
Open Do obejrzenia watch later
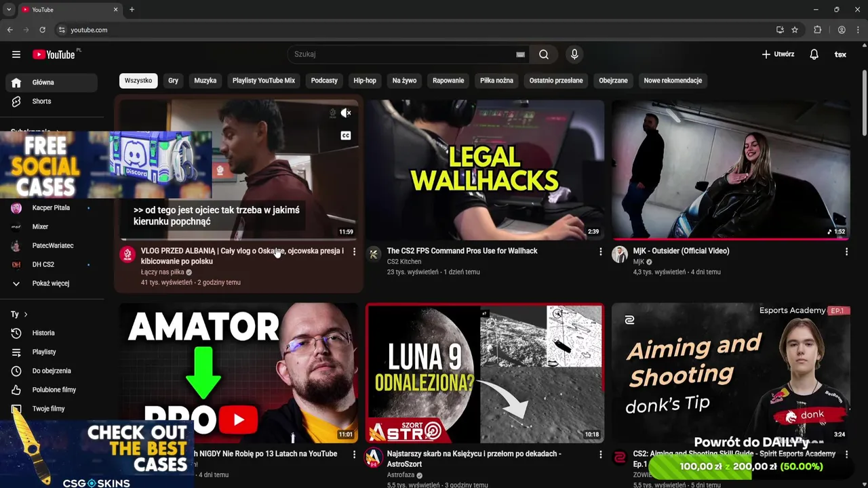tap(52, 371)
